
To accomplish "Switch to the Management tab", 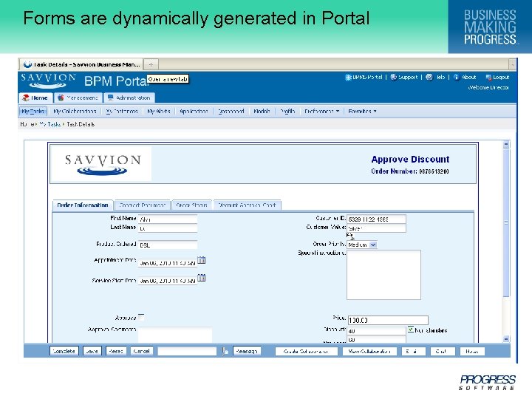I will click(78, 98).
